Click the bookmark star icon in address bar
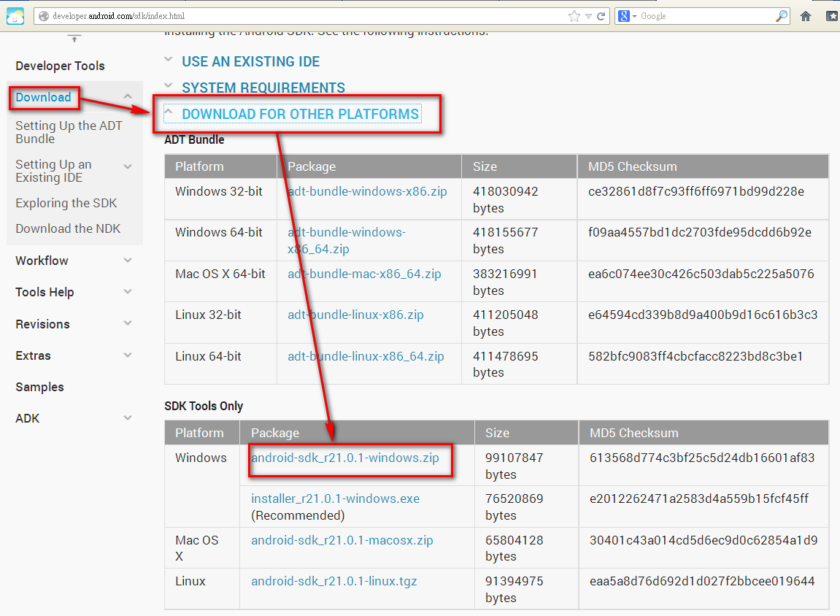Screen dimensions: 840x616 (574, 16)
